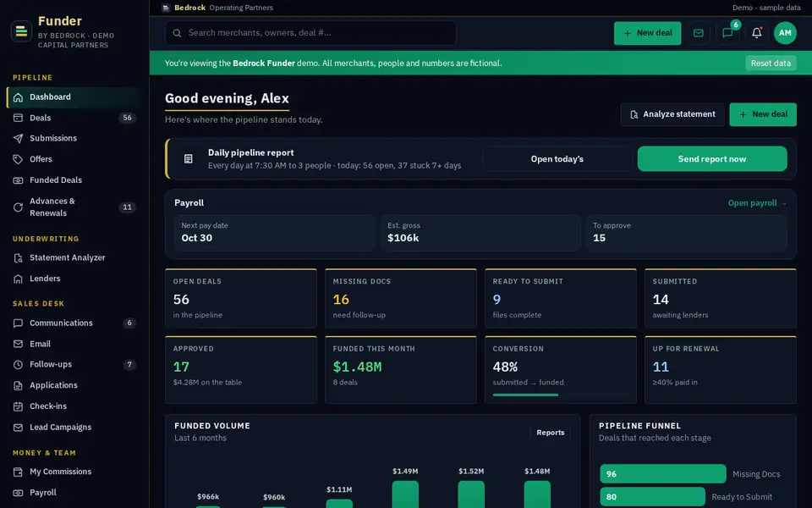The width and height of the screenshot is (812, 508).
Task: Navigate to Lead Campaigns
Action: 74,428
